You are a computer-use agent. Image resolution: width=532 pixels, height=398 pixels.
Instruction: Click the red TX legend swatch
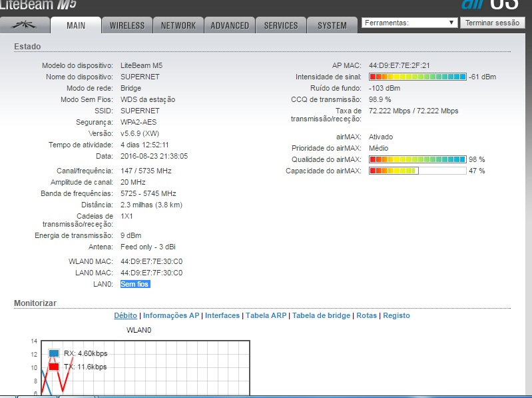pos(54,367)
